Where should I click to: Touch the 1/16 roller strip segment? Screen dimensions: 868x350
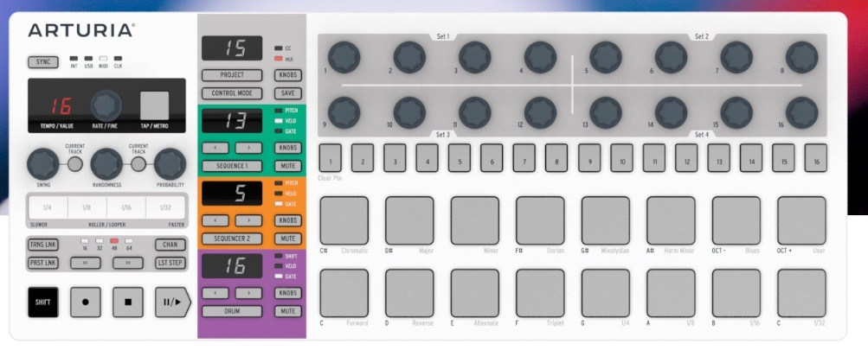pos(125,207)
